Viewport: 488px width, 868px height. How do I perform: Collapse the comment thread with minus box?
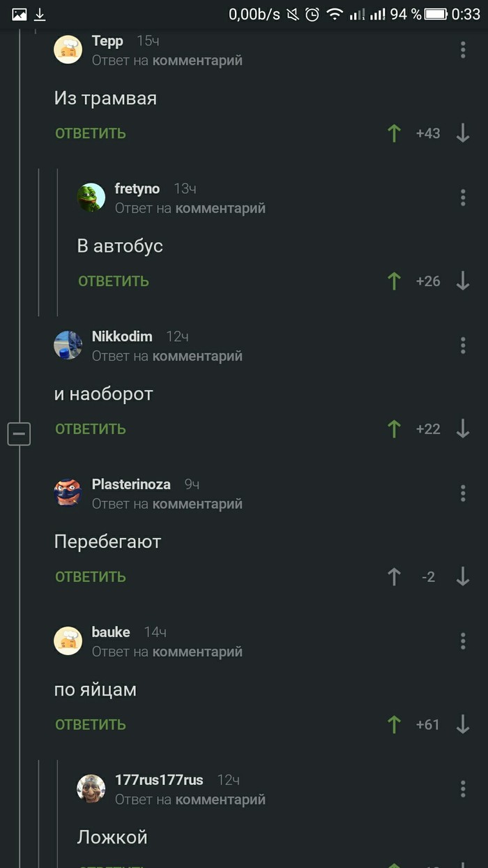point(19,434)
